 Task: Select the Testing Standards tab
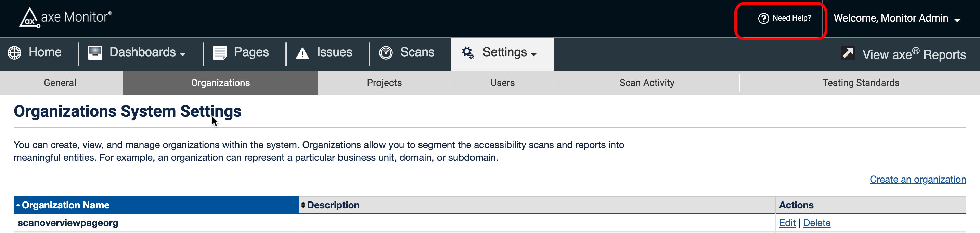pos(860,83)
